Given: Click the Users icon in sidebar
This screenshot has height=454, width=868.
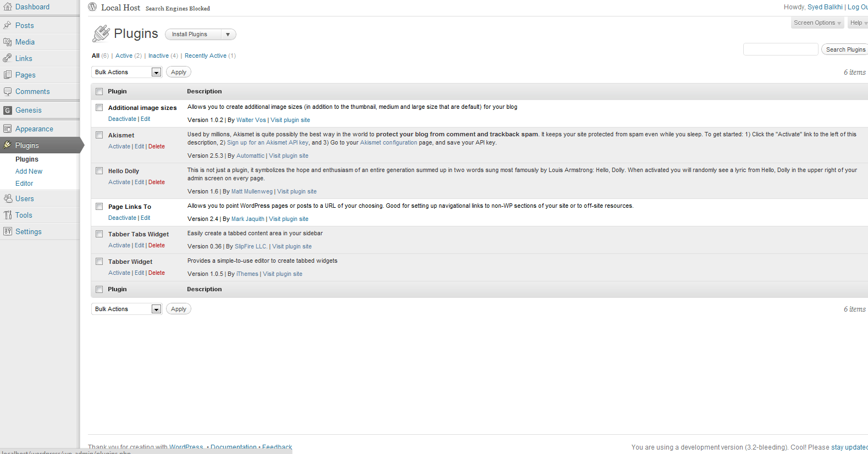Looking at the screenshot, I should point(7,198).
